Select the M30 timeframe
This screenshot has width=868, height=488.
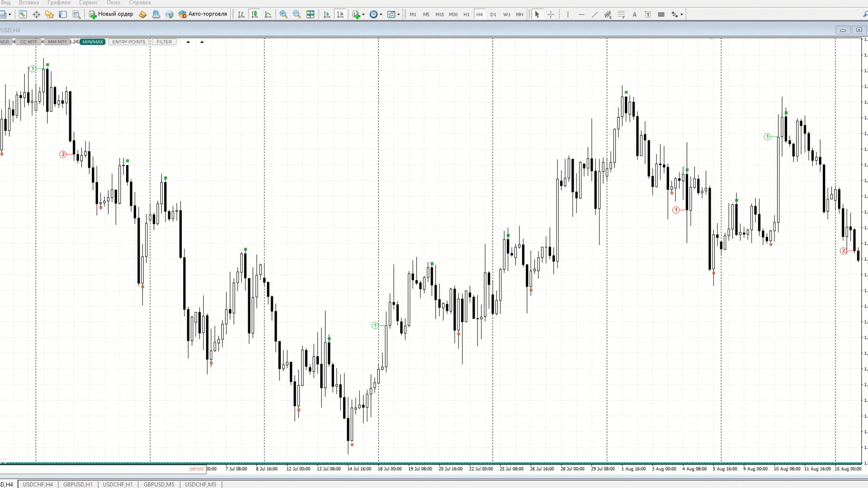pyautogui.click(x=453, y=14)
